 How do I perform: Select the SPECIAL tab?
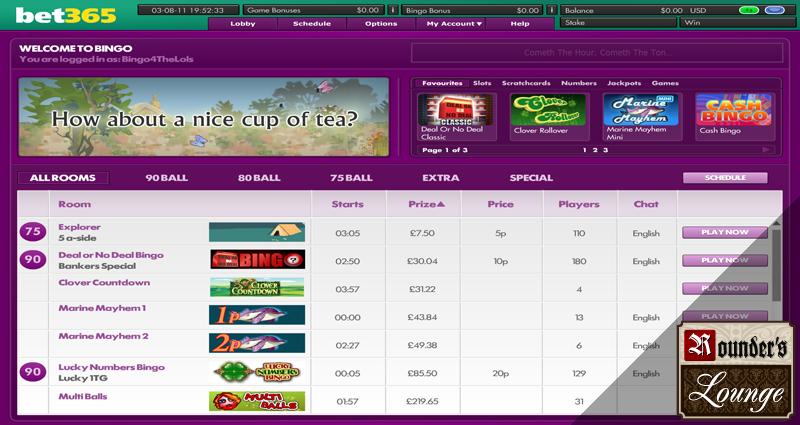click(531, 178)
